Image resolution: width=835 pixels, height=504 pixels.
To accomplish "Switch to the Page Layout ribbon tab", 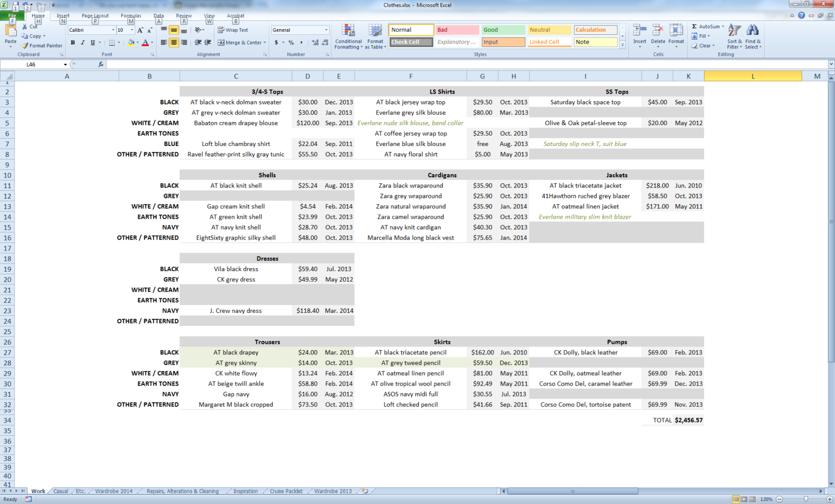I will pyautogui.click(x=95, y=16).
